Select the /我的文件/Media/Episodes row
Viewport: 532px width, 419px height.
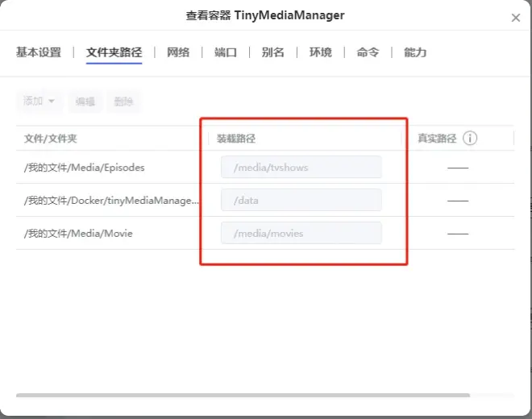tap(265, 167)
